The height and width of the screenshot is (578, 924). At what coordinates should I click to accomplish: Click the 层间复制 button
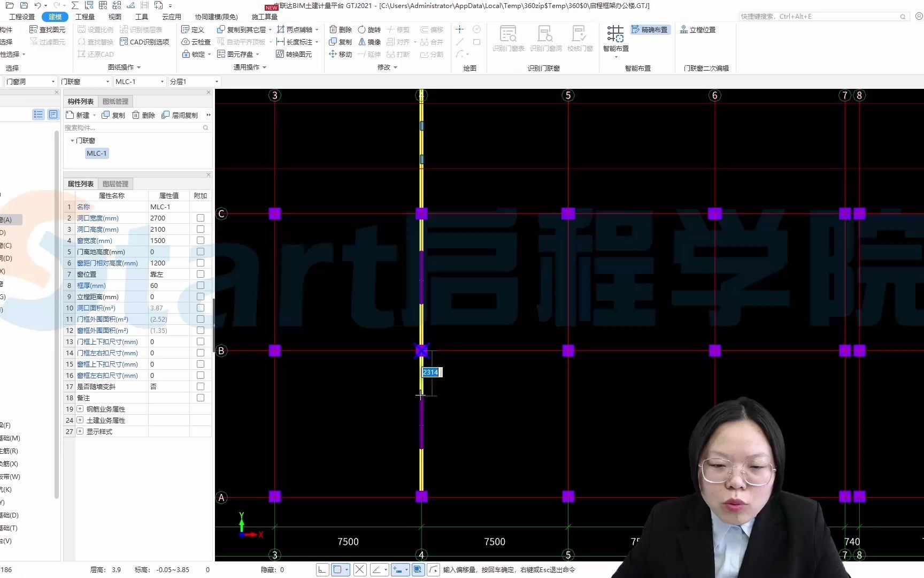pos(180,115)
